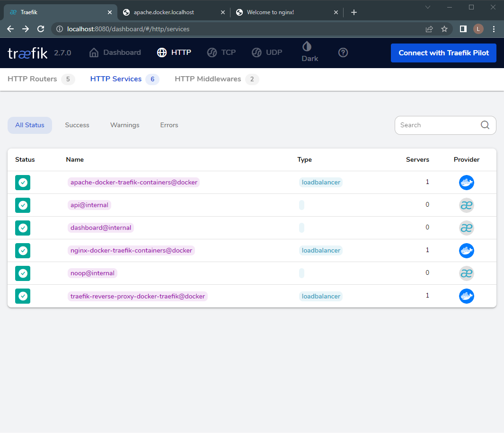
Task: Open the Dashboard nav item
Action: click(115, 53)
